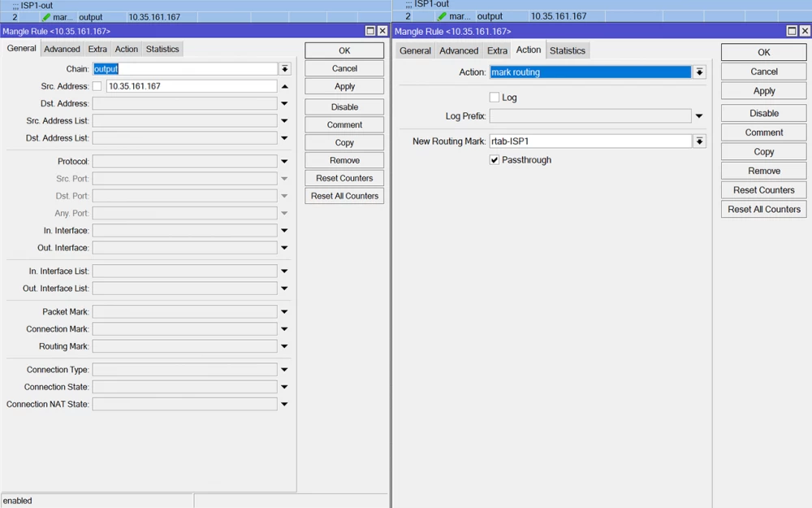Open the New Routing Mark dropdown
The width and height of the screenshot is (812, 508).
pyautogui.click(x=699, y=141)
